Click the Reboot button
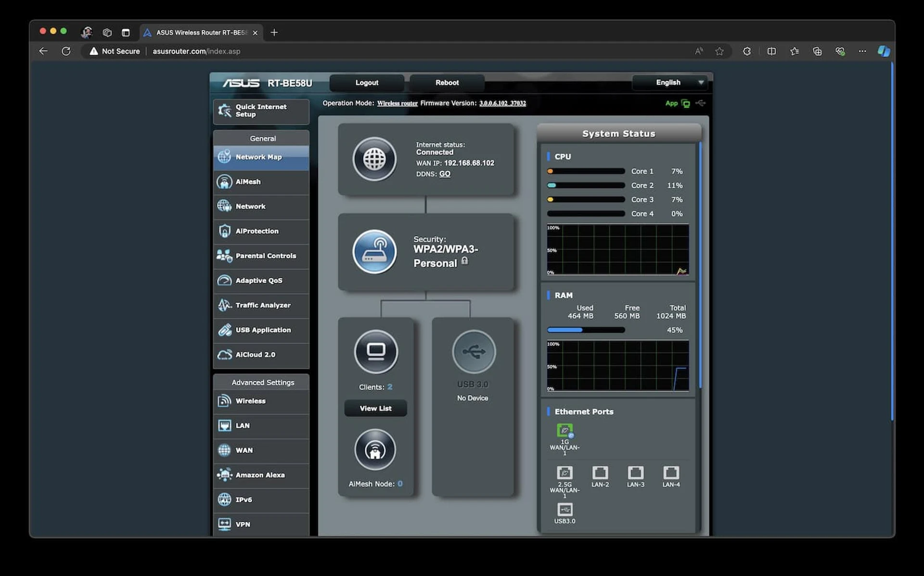The width and height of the screenshot is (924, 576). (x=447, y=83)
